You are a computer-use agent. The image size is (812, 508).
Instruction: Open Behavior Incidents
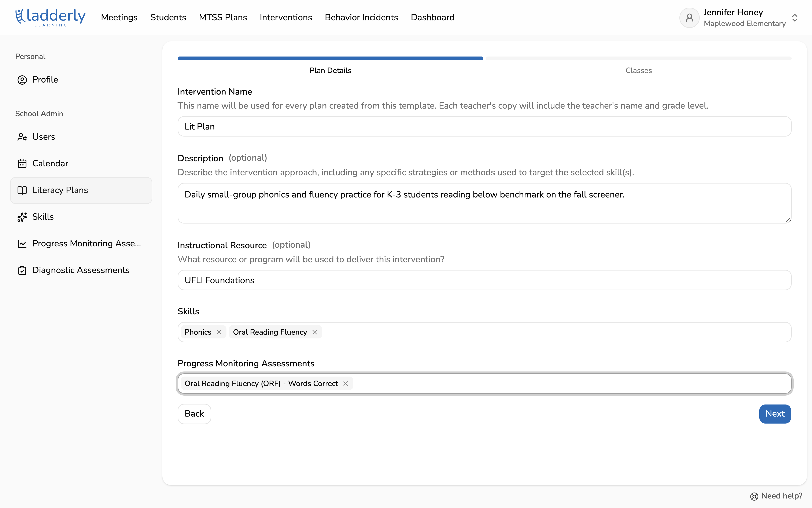[361, 18]
